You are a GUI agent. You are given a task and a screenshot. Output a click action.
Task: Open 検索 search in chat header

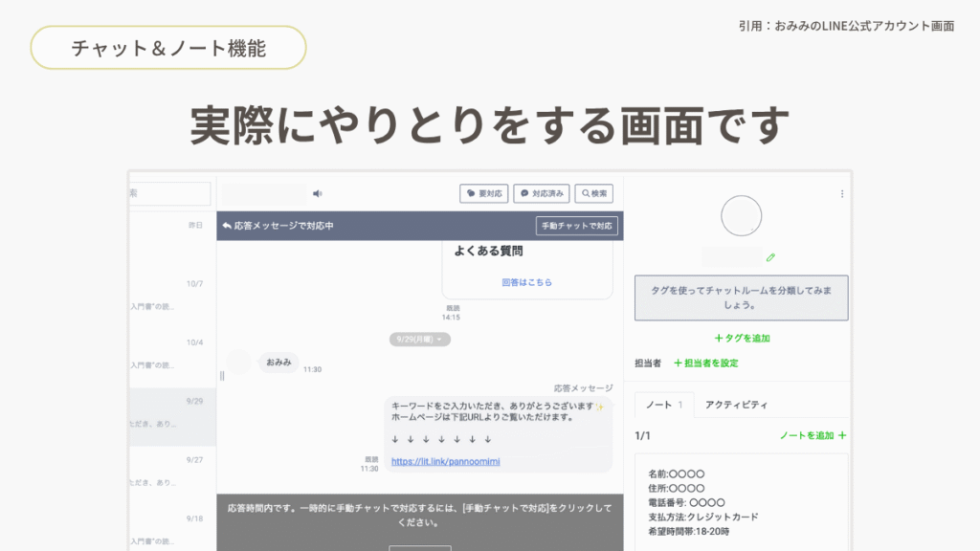click(x=593, y=193)
